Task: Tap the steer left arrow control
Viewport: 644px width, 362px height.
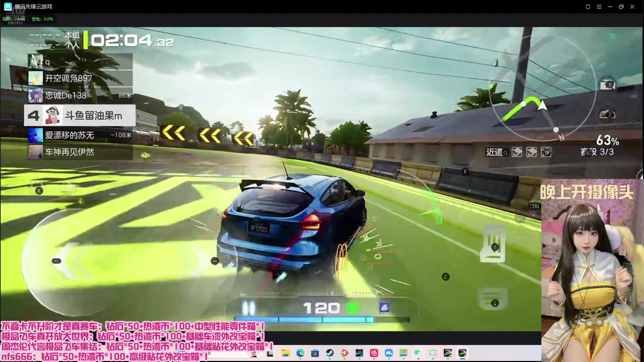Action: tap(56, 261)
